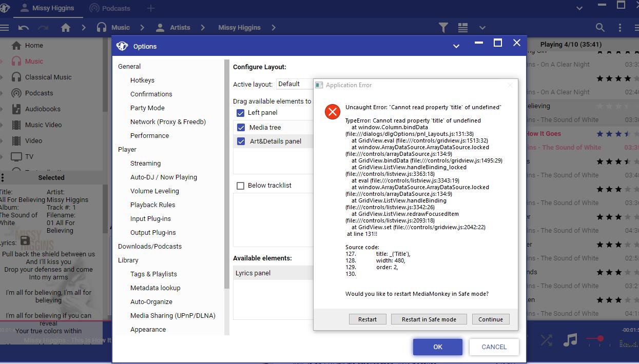639x364 pixels.
Task: Click the Home icon in the breadcrumb toolbar
Action: [66, 28]
